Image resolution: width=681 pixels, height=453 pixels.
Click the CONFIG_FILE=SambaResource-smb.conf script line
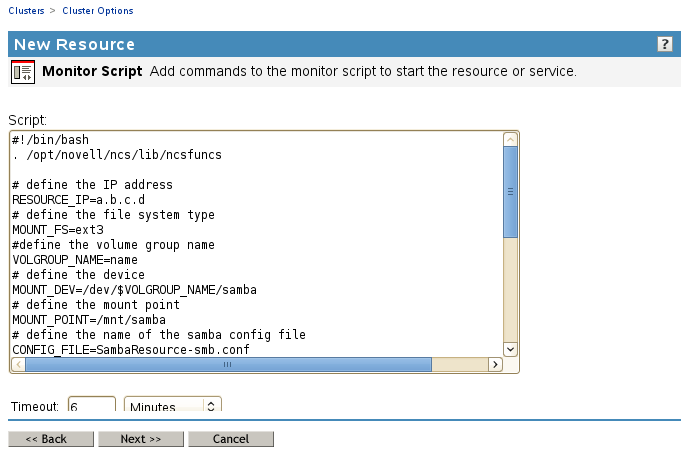click(x=130, y=349)
